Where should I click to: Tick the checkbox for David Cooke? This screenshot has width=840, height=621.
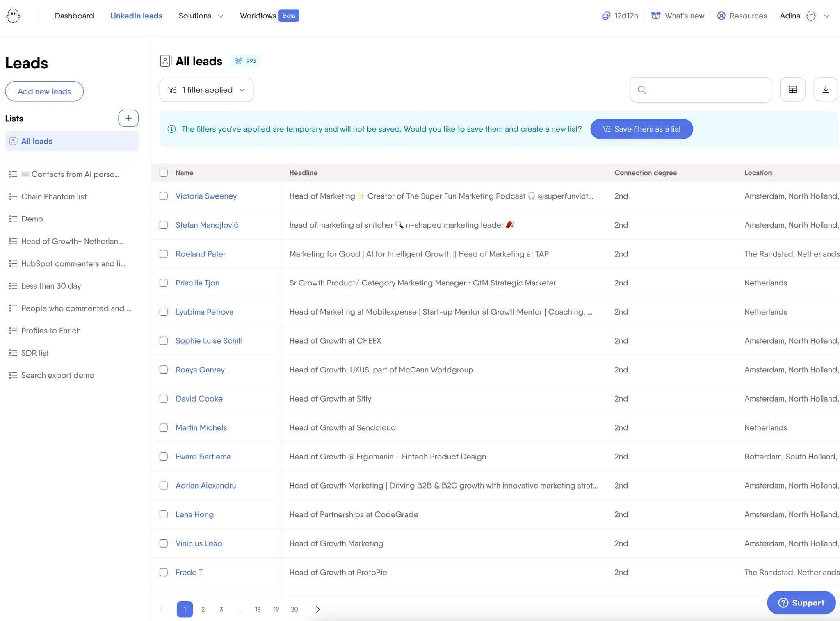164,399
